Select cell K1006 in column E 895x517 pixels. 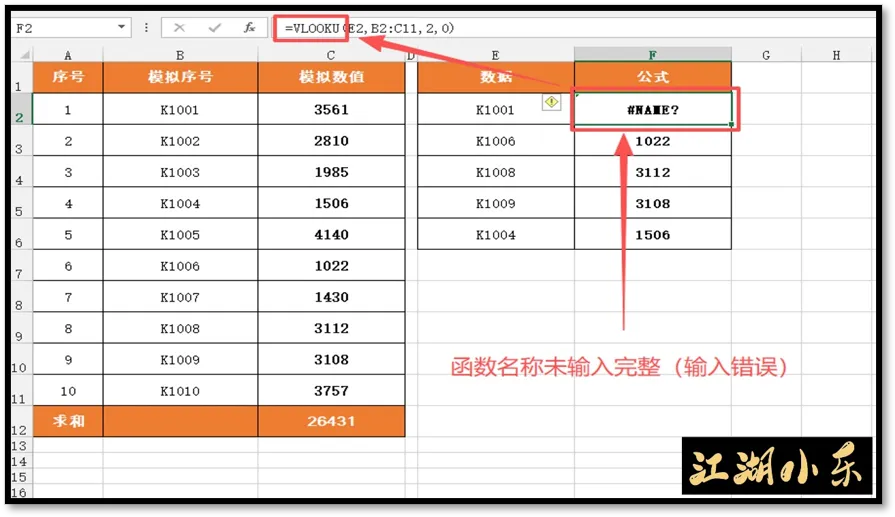pyautogui.click(x=495, y=140)
